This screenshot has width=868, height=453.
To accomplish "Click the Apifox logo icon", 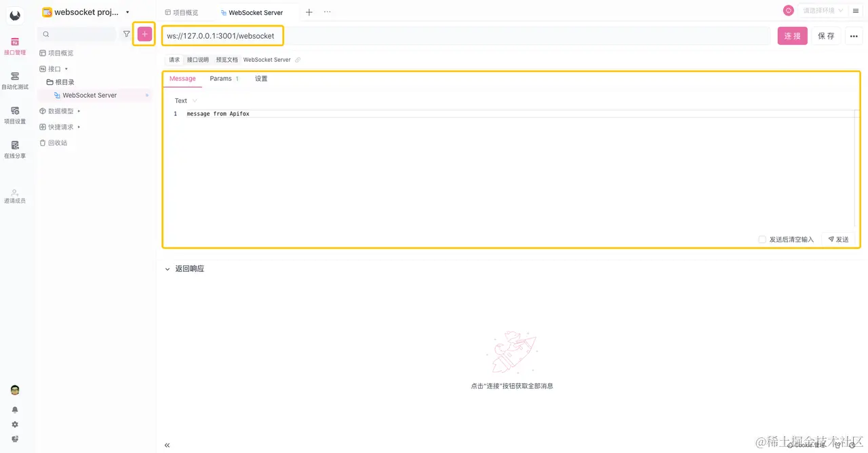I will (15, 15).
